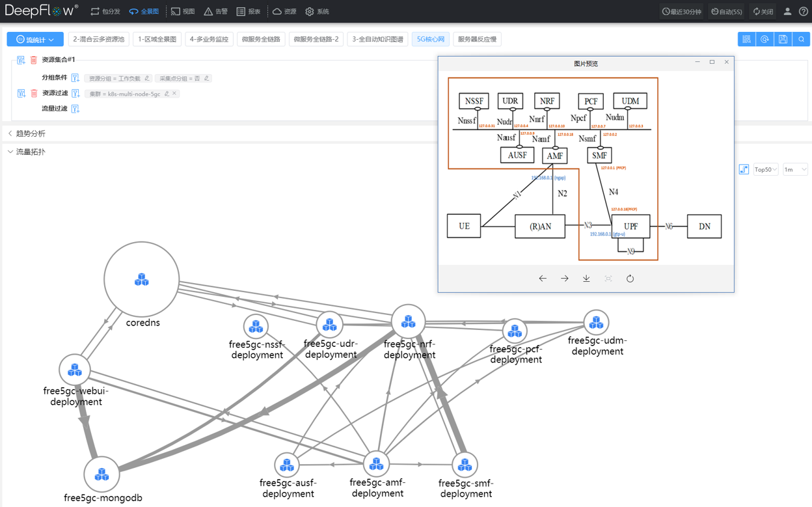Click the free5gc-pcf-deployment node icon
This screenshot has height=507, width=812.
[x=515, y=332]
